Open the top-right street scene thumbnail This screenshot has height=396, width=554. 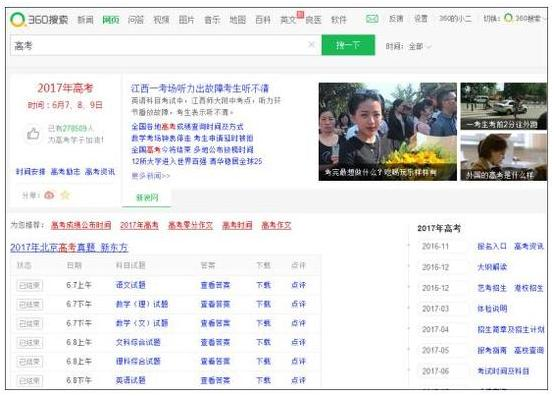[503, 106]
